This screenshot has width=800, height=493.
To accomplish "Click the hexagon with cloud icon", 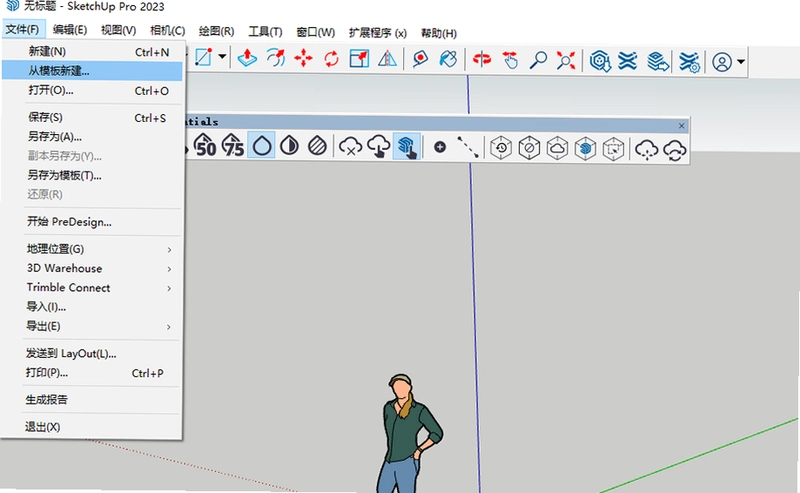I will click(x=557, y=149).
